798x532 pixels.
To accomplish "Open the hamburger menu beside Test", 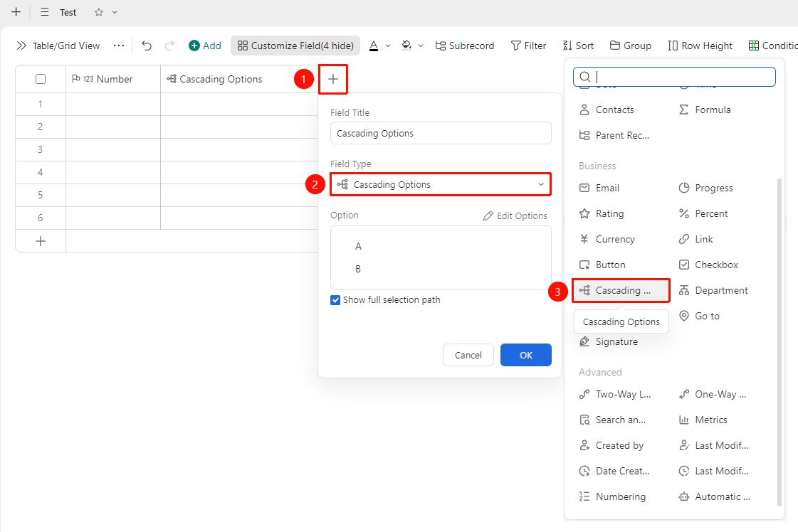I will tap(45, 12).
